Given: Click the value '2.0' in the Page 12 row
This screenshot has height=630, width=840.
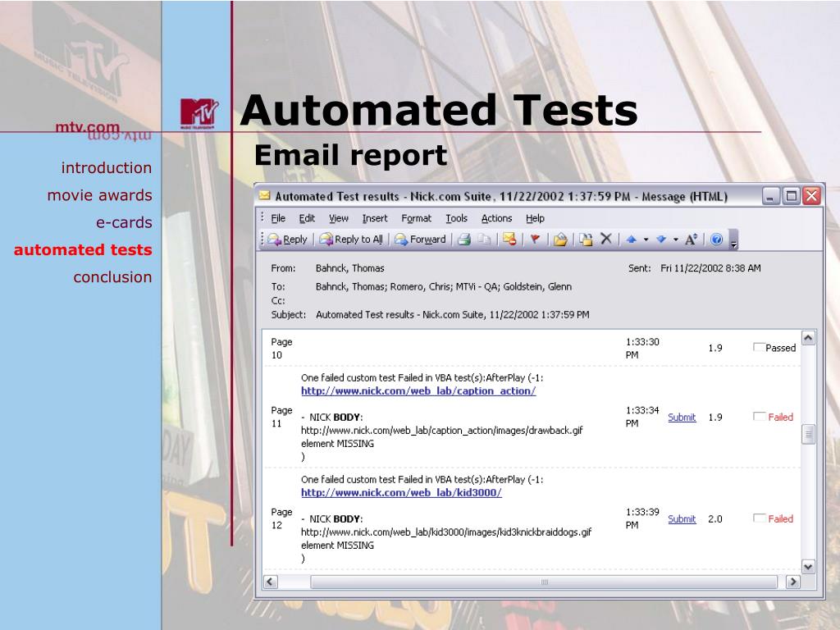Looking at the screenshot, I should click(x=715, y=519).
